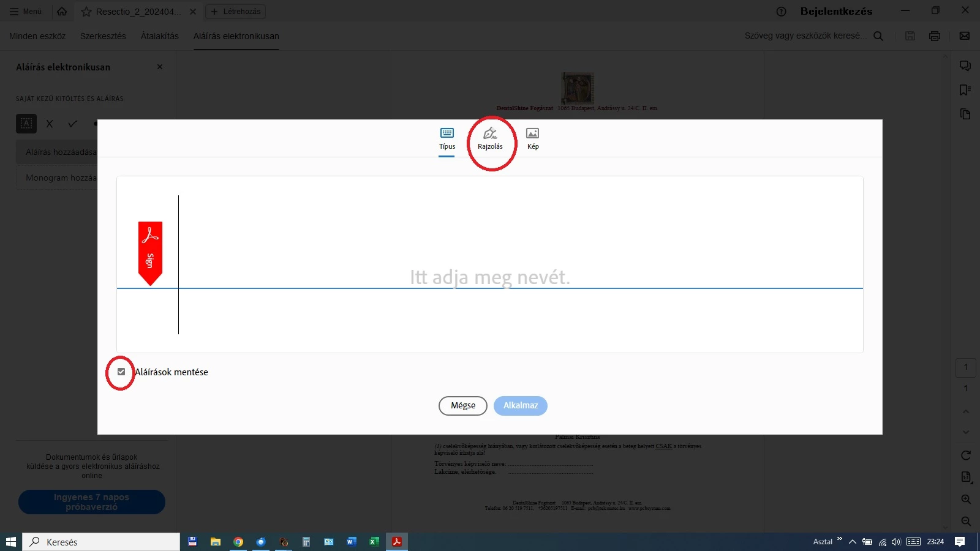Click the rotate page icon
The width and height of the screenshot is (980, 551).
click(x=966, y=455)
